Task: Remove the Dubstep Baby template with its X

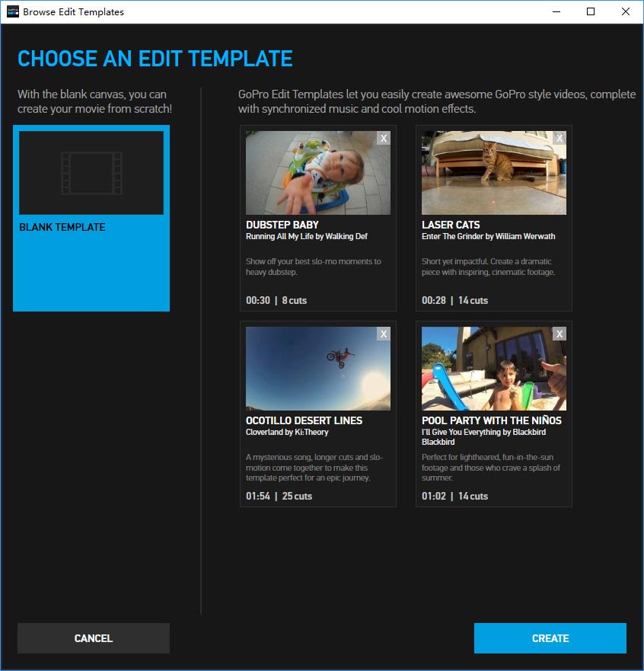Action: [x=384, y=138]
